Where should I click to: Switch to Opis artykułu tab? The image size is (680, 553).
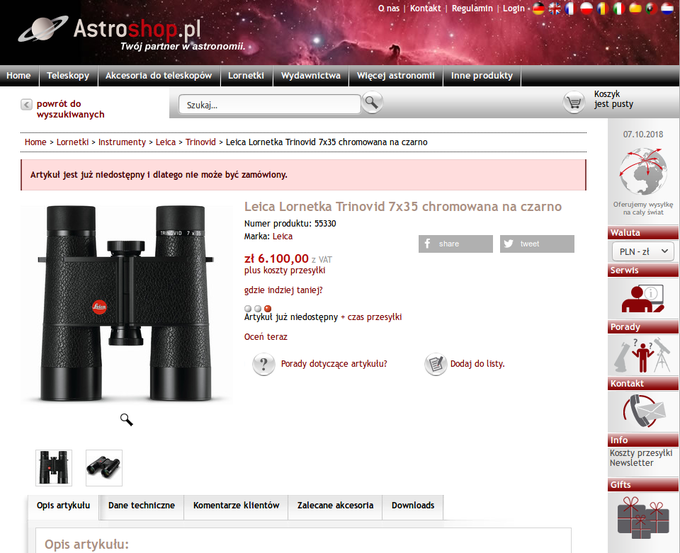click(x=63, y=506)
